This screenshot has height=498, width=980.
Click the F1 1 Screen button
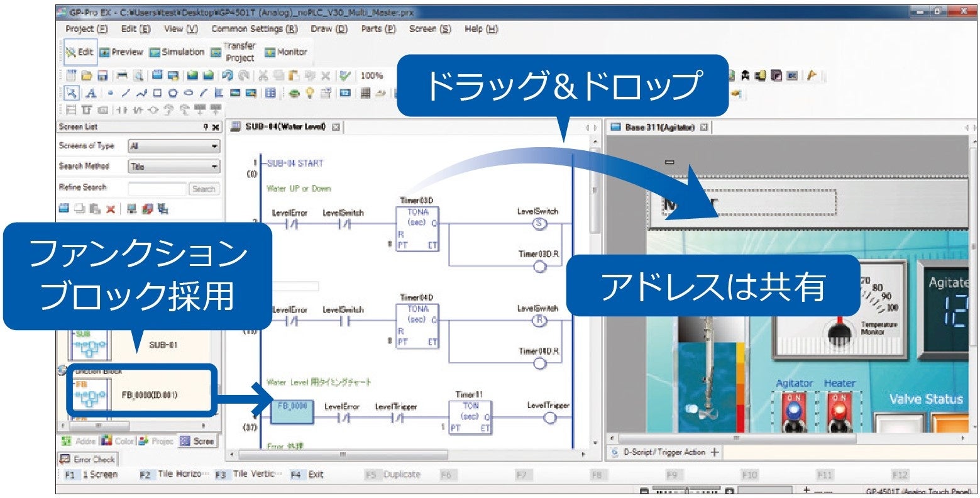point(92,475)
